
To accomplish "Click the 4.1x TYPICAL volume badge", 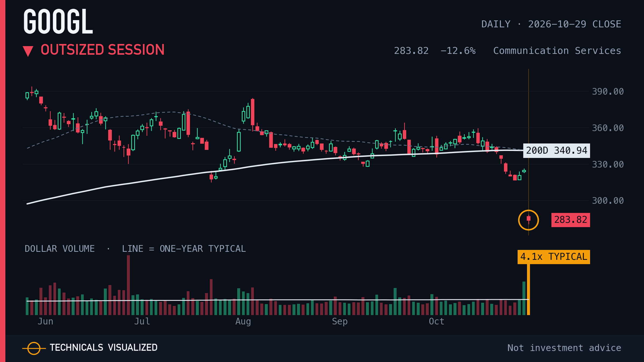I will (x=554, y=257).
